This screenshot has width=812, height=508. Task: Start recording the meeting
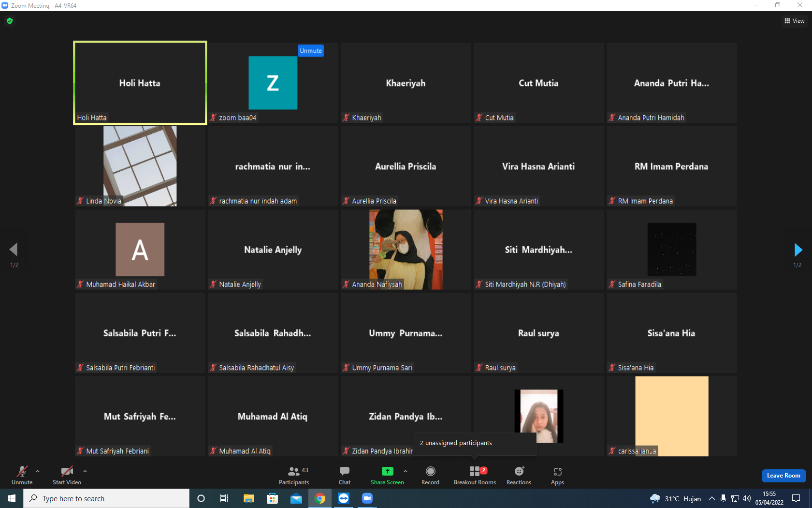pyautogui.click(x=430, y=476)
